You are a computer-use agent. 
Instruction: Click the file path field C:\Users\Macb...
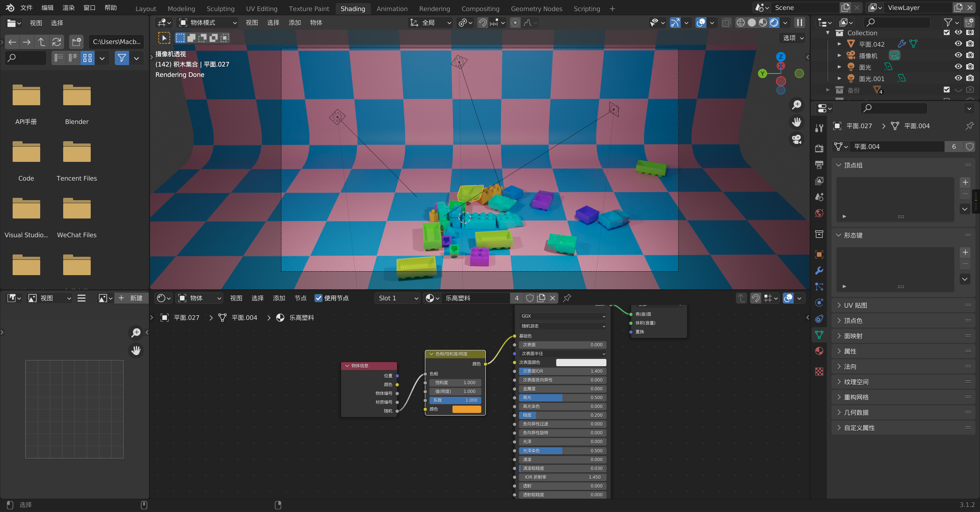(x=116, y=42)
